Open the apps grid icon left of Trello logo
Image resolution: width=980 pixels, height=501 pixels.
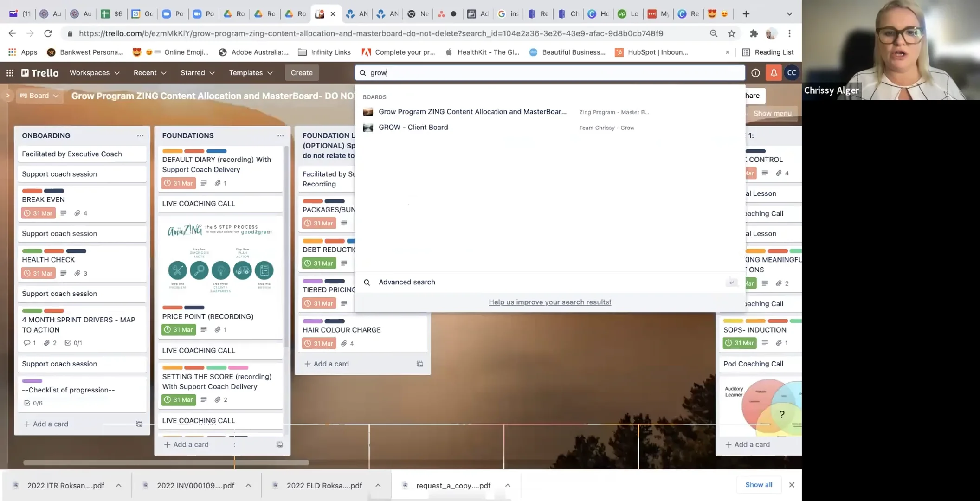pyautogui.click(x=9, y=72)
